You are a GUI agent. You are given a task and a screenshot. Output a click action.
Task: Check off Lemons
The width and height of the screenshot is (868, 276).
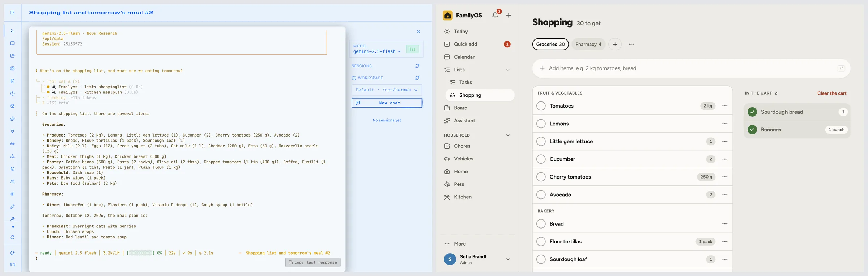tap(541, 124)
